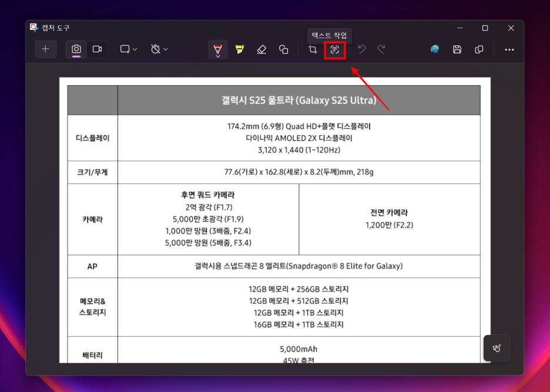Click the '캡처 도구' window title
Viewport: 550px width, 392px height.
click(x=56, y=28)
